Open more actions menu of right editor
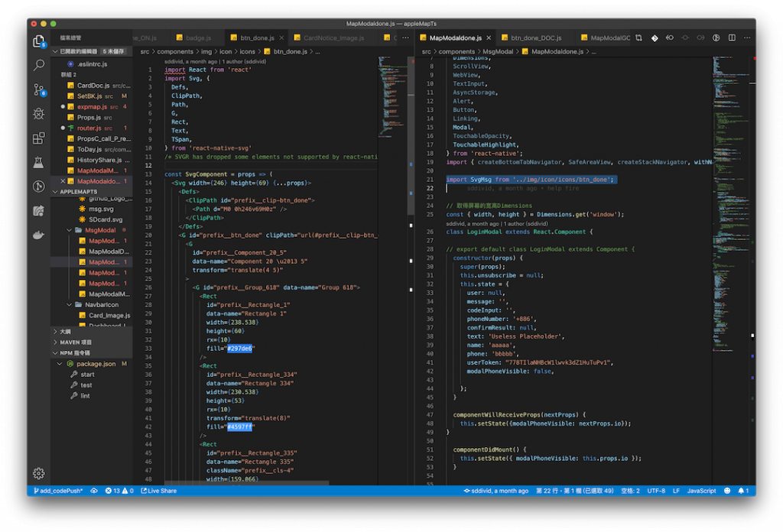This screenshot has height=532, width=783. point(747,38)
